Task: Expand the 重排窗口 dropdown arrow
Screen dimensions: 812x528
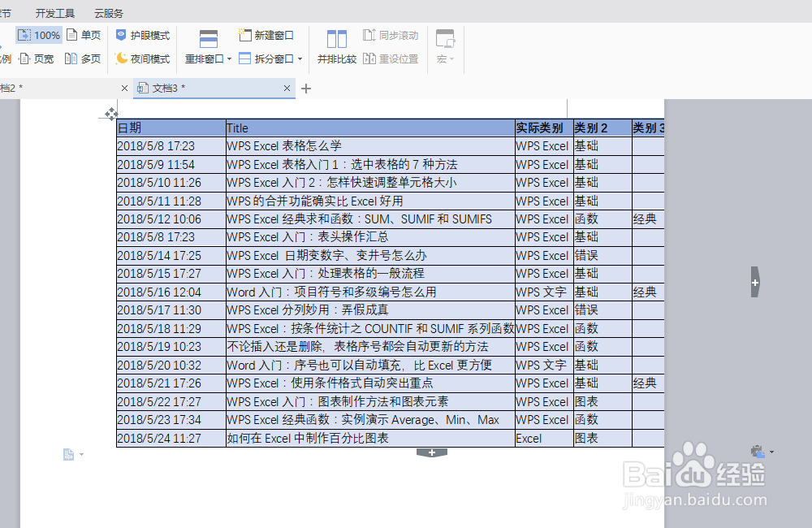Action: click(x=230, y=59)
